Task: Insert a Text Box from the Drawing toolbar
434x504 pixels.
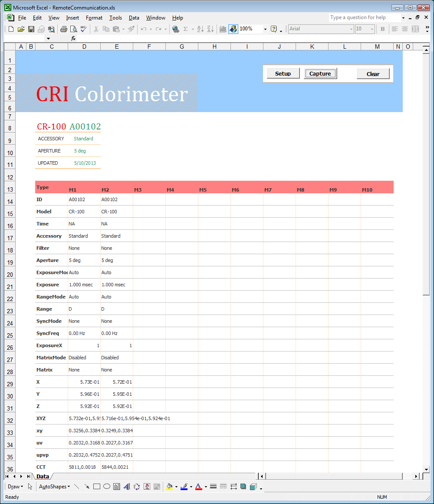Action: [x=116, y=487]
